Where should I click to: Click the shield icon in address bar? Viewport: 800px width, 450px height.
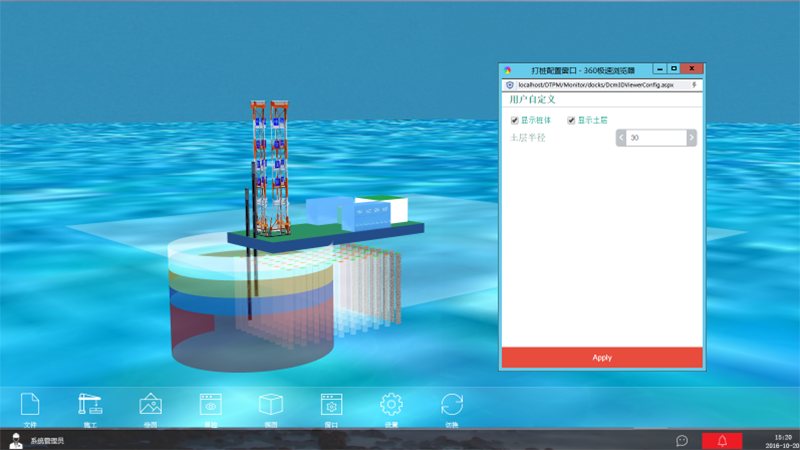tap(510, 85)
